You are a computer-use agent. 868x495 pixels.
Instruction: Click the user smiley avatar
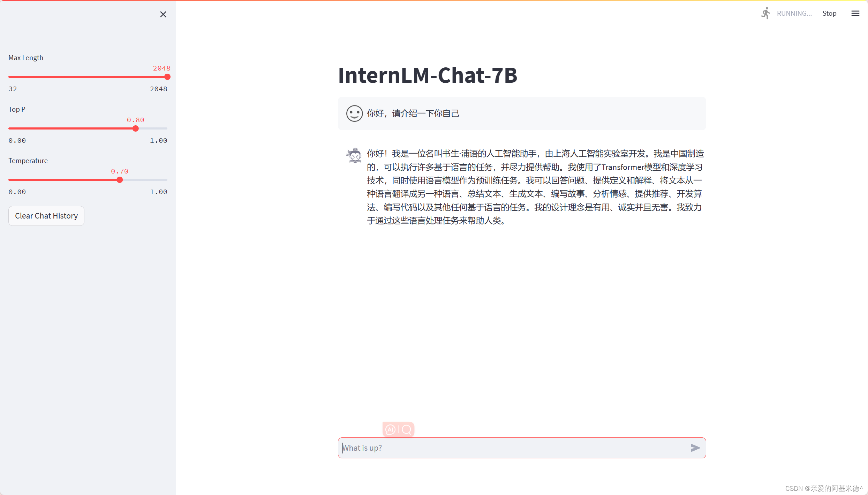click(x=354, y=113)
